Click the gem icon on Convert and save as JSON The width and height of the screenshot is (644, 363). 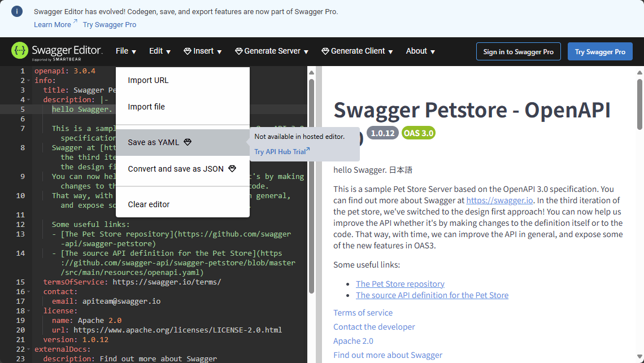232,168
